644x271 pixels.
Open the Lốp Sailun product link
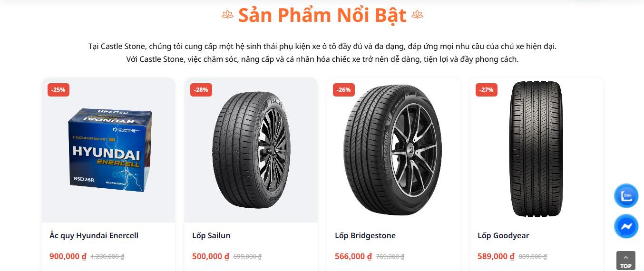pyautogui.click(x=211, y=235)
